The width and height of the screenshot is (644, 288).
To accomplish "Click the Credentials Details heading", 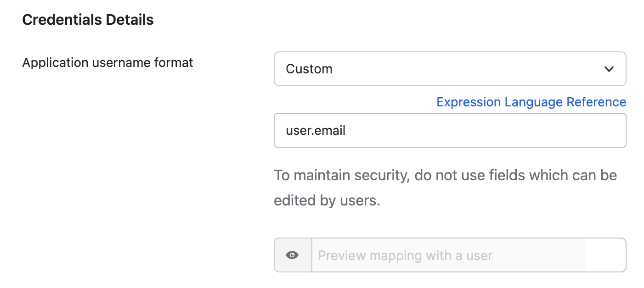I will 88,20.
